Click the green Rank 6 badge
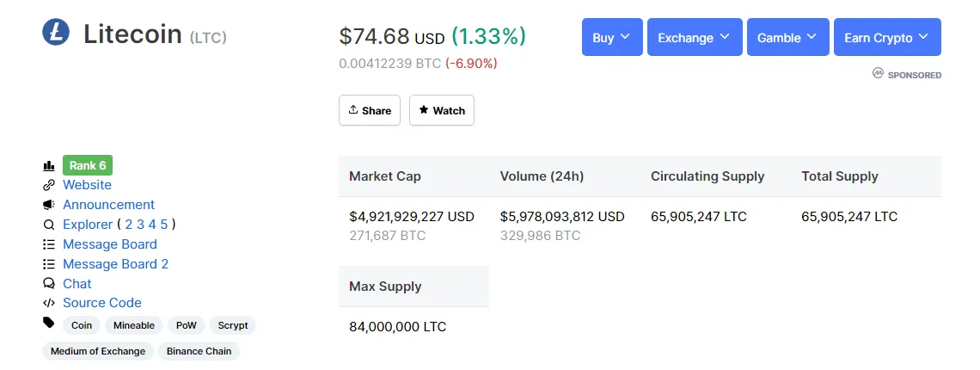 point(88,165)
